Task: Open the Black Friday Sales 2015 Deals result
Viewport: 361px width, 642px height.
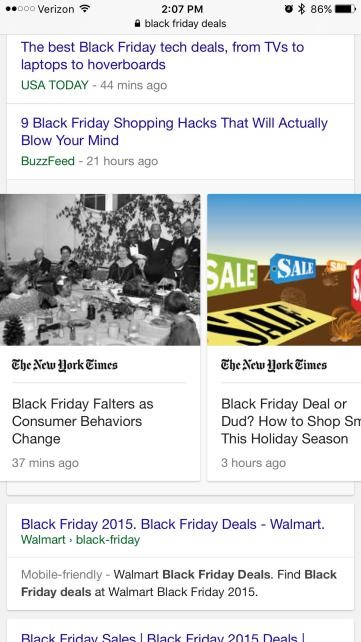Action: tap(162, 636)
